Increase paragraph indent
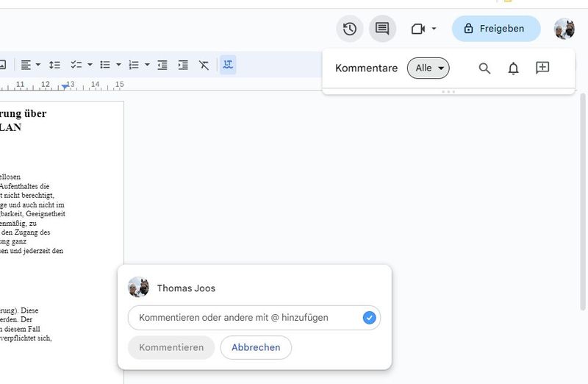Screen dimensions: 588x384 [x=183, y=65]
